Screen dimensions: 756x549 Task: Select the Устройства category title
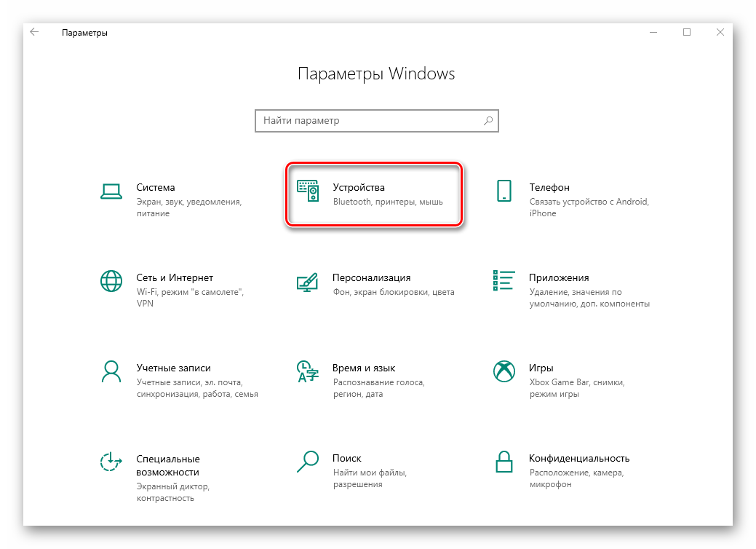359,187
